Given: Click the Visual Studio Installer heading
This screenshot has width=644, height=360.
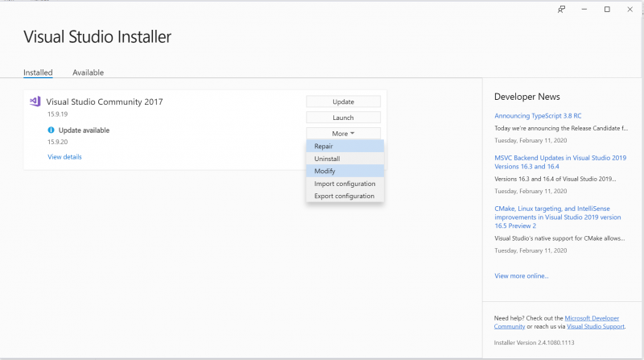Looking at the screenshot, I should [x=97, y=36].
